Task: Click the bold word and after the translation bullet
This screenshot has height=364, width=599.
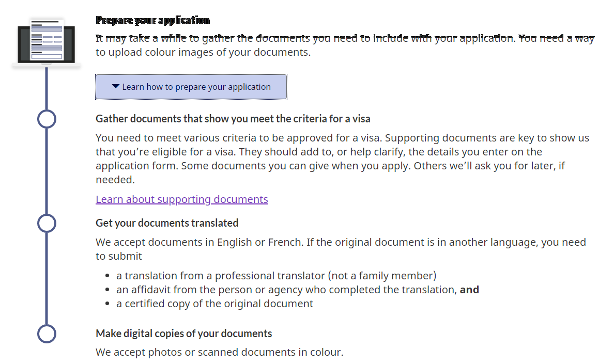Action: (x=469, y=290)
